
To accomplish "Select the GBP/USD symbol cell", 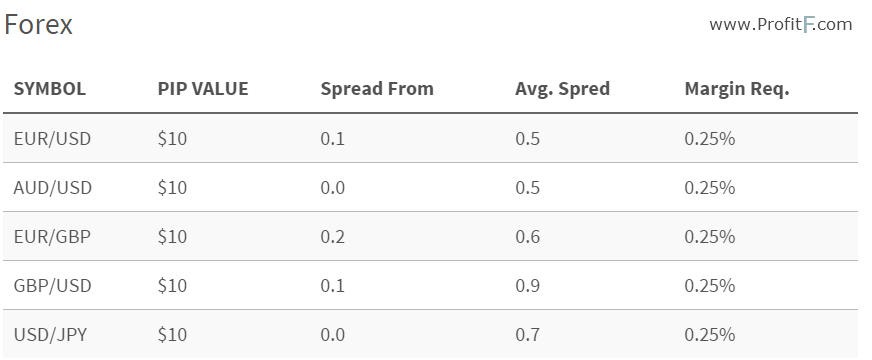I will point(52,285).
